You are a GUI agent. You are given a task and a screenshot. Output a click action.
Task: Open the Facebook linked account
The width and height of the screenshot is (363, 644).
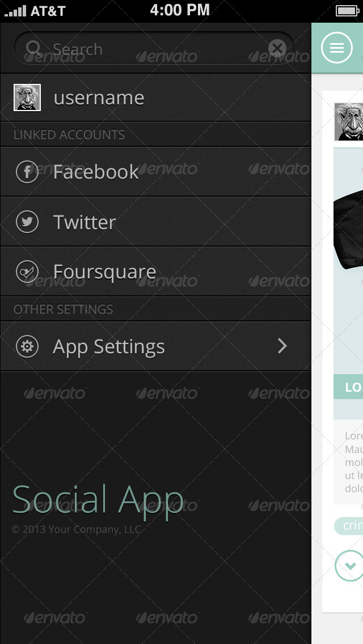click(155, 172)
